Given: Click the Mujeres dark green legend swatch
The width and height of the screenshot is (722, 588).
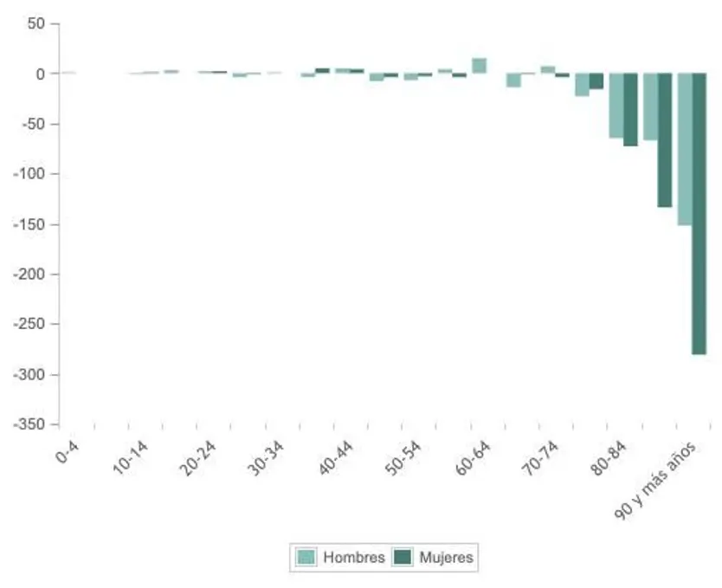Looking at the screenshot, I should tap(403, 557).
